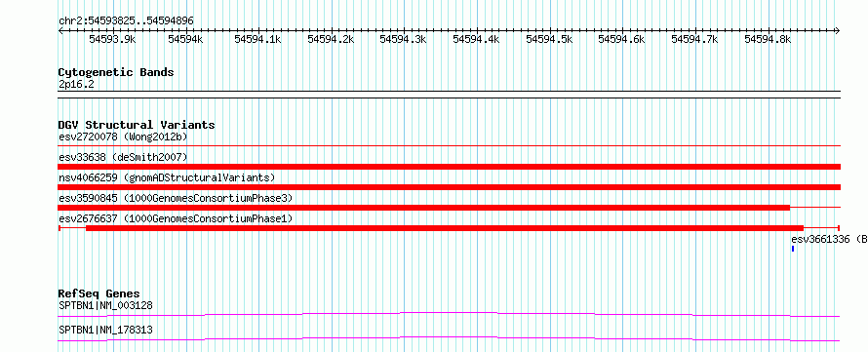Screen dimensions: 868x352
Task: Open the SPTBN1|NM_003128 gene label
Action: pos(105,305)
